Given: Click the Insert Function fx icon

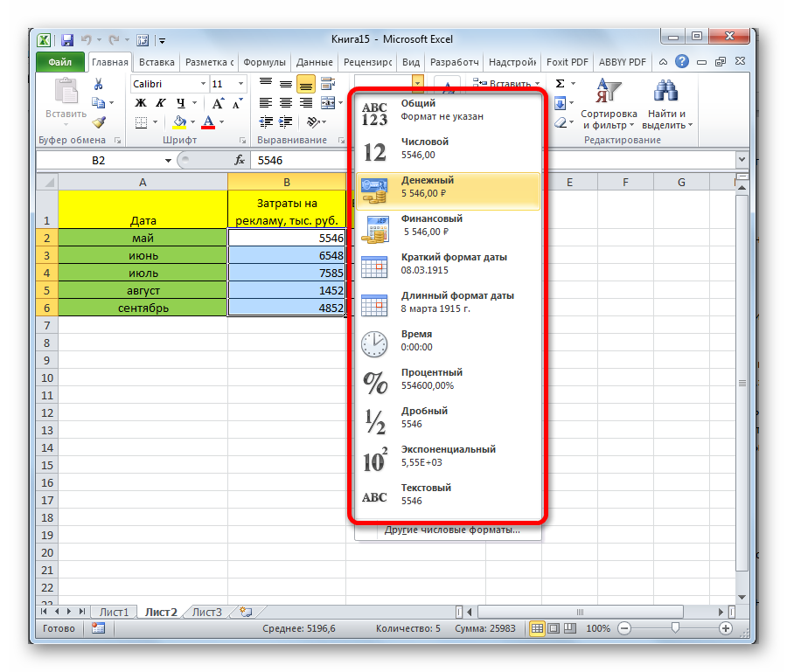Looking at the screenshot, I should tap(240, 161).
